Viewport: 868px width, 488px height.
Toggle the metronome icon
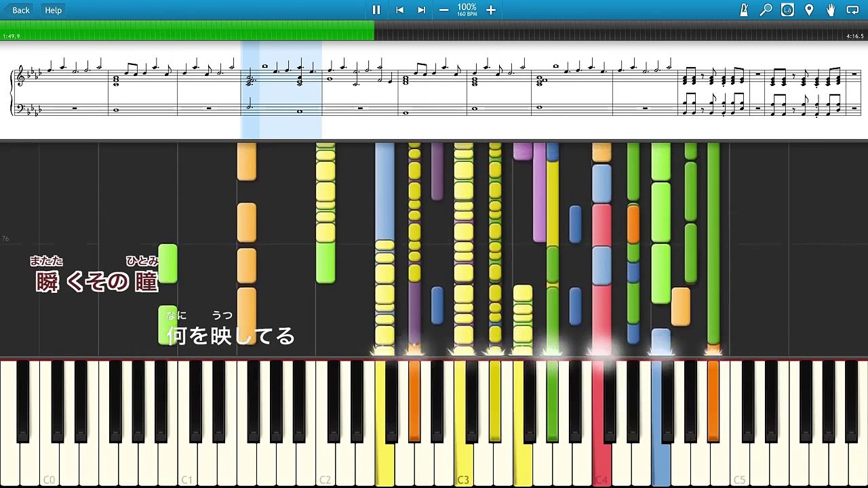pyautogui.click(x=744, y=9)
